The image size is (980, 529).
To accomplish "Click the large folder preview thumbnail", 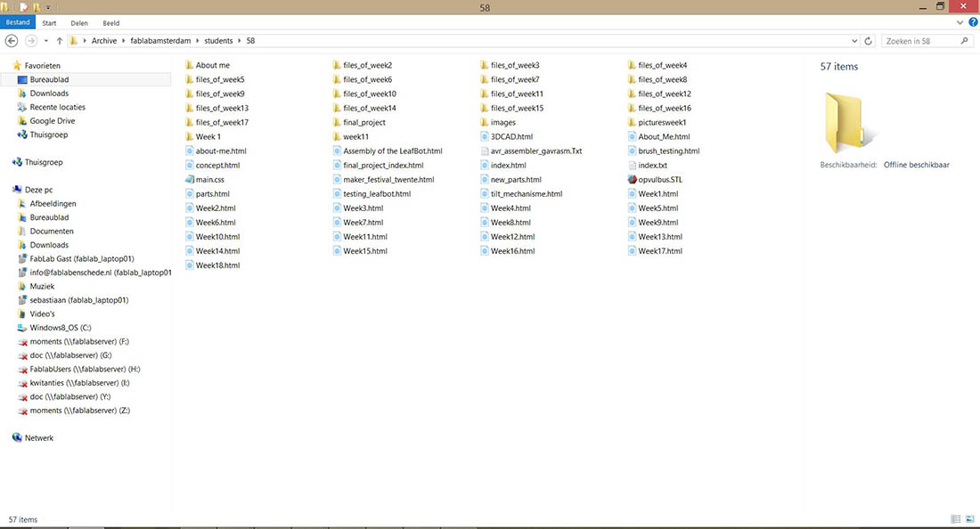I will tap(849, 122).
